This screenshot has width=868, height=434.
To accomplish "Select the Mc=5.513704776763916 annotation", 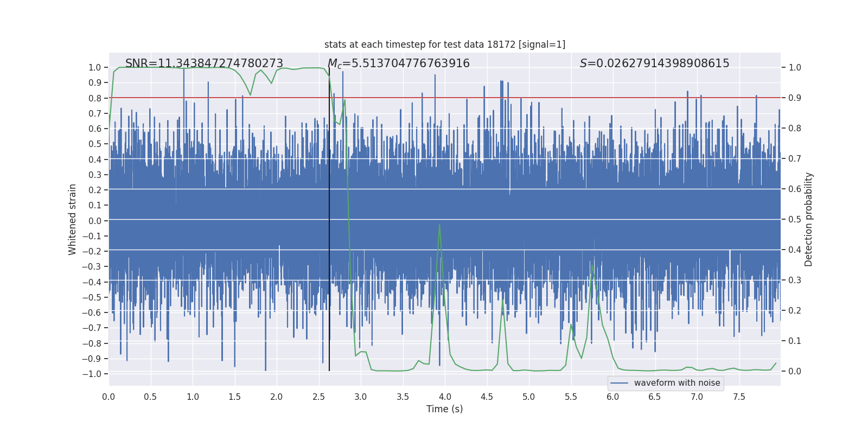I will pos(399,63).
